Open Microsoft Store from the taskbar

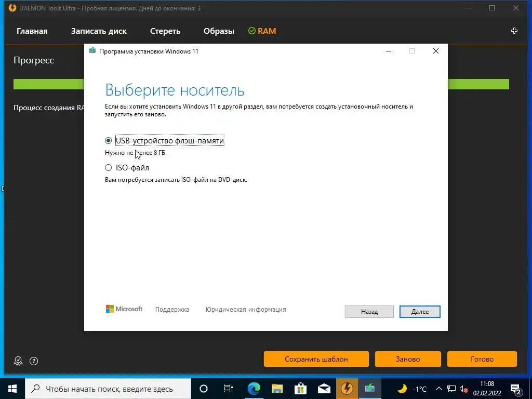[x=301, y=389]
